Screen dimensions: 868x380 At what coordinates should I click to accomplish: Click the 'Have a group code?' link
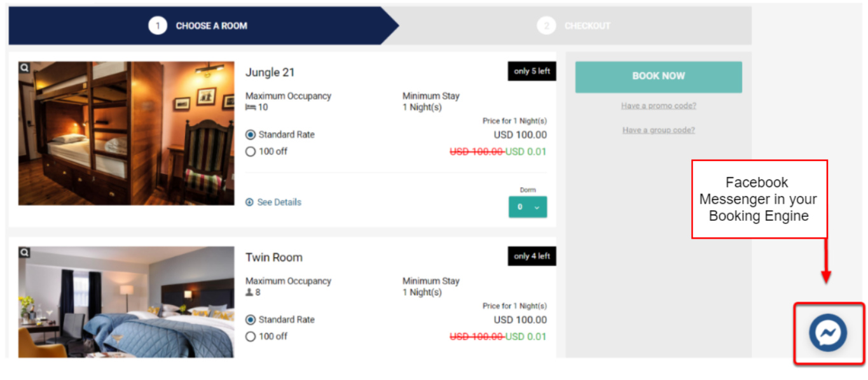point(658,130)
